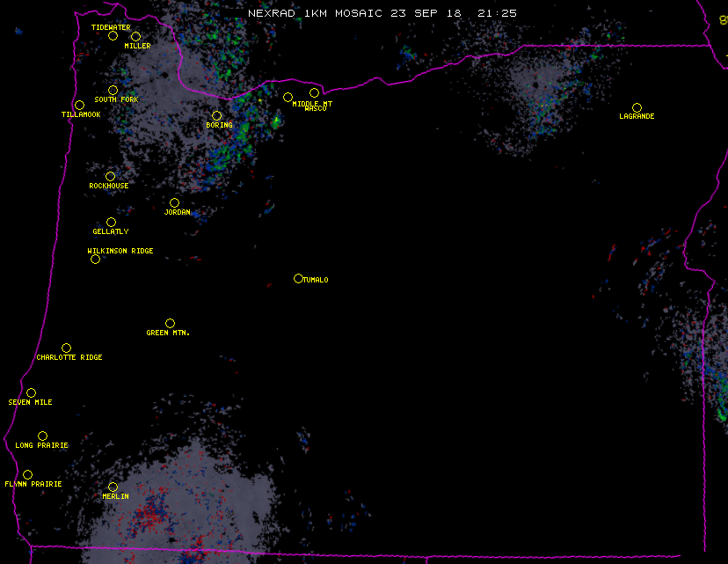Click the Charlotte Ridge station marker
The image size is (728, 564).
pos(66,348)
